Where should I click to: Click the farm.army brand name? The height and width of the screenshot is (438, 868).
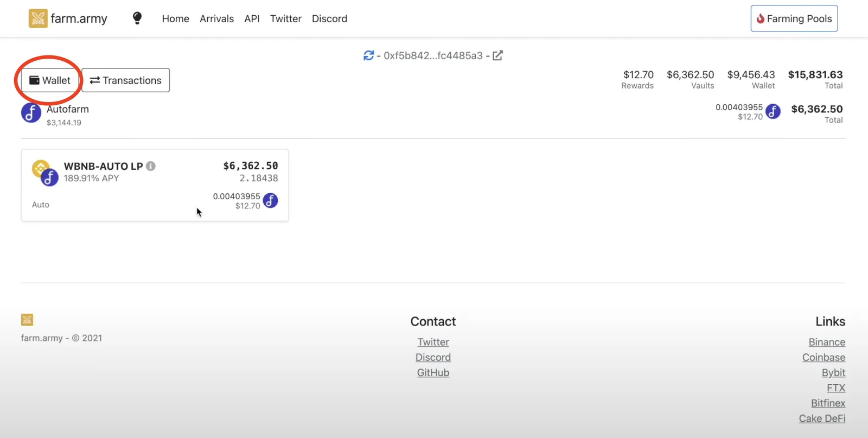click(79, 18)
